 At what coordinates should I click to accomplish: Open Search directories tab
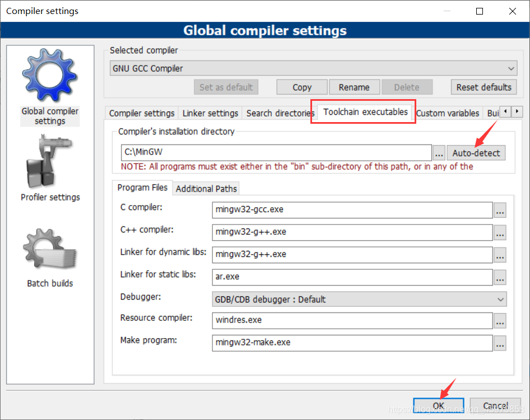pyautogui.click(x=280, y=113)
